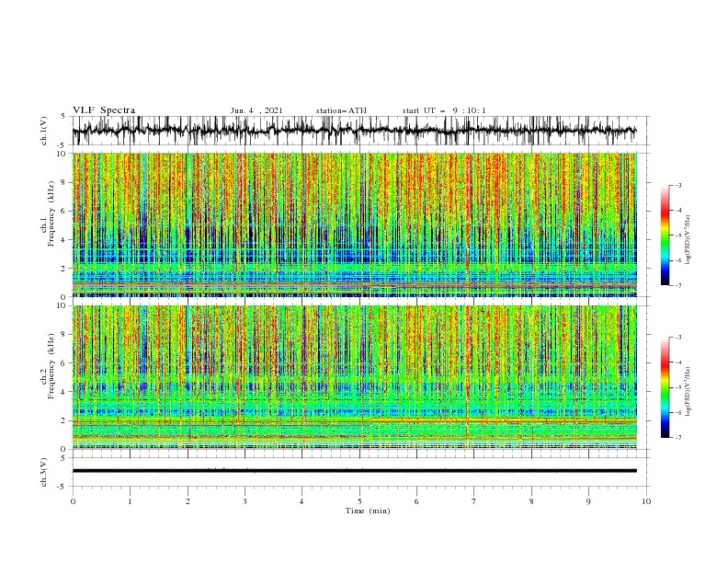This screenshot has height=563, width=728.
Task: Click the time axis tick label "10"
Action: pyautogui.click(x=646, y=501)
